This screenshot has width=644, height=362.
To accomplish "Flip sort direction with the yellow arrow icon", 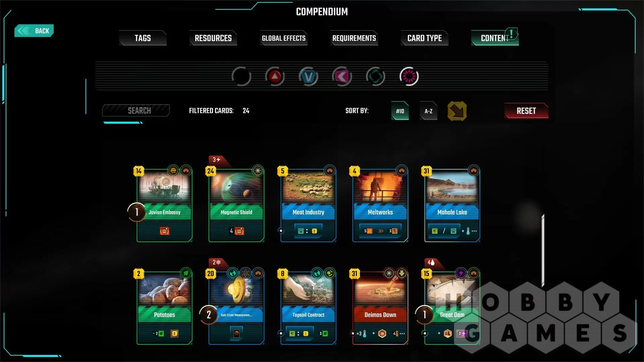I will point(457,111).
